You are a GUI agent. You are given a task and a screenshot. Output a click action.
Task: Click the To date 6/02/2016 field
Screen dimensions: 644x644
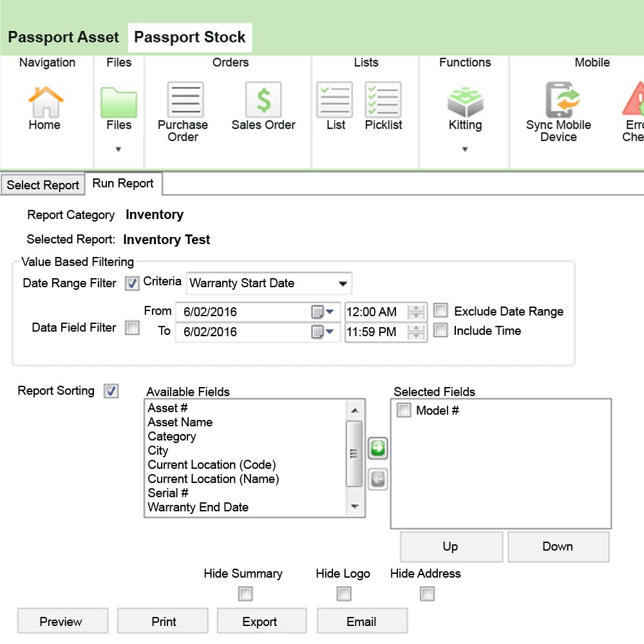258,332
